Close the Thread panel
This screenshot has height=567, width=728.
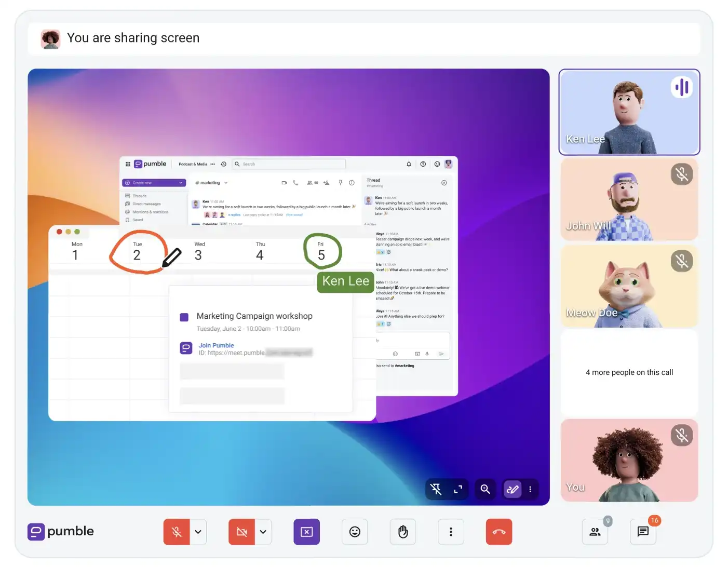pos(444,183)
